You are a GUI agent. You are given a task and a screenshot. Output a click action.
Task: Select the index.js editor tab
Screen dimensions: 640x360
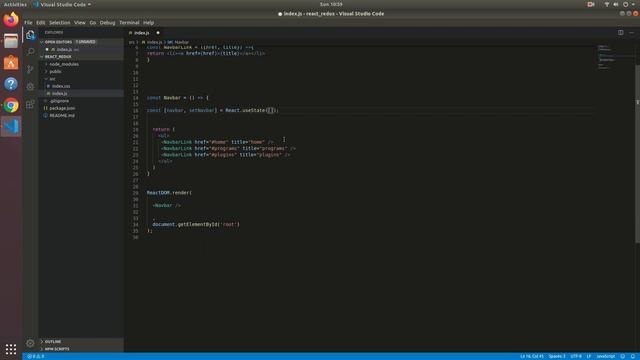tap(144, 33)
